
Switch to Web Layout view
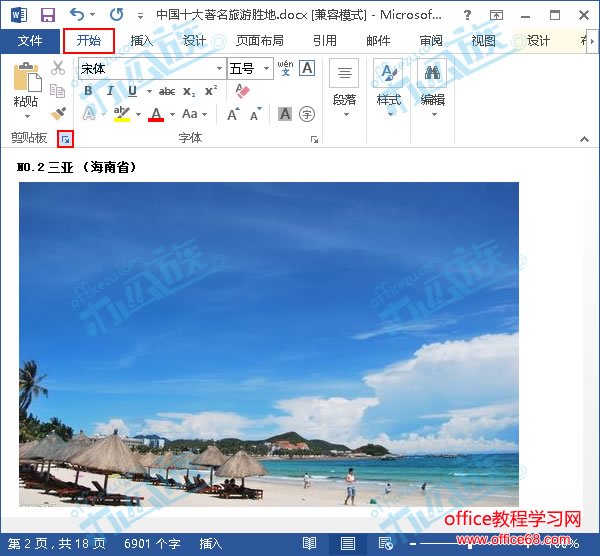(386, 543)
